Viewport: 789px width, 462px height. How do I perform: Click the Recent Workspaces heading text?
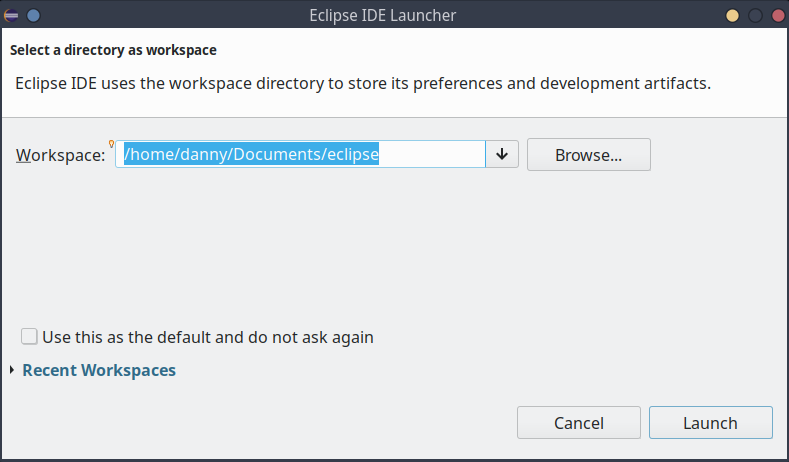99,370
